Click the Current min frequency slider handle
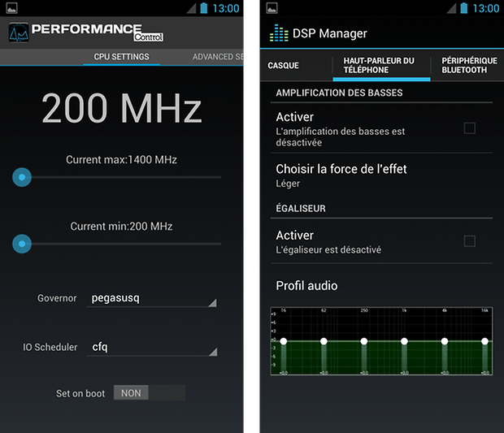The width and height of the screenshot is (504, 433). click(x=22, y=245)
